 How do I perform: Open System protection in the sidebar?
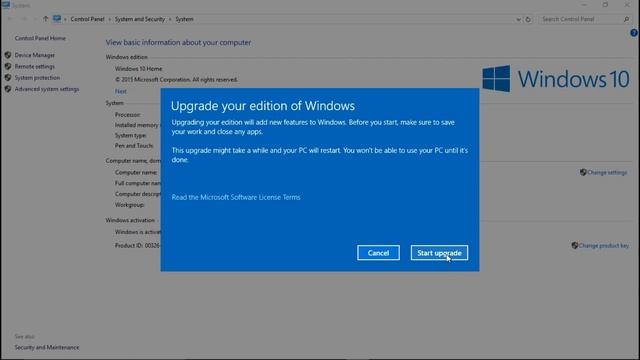37,78
